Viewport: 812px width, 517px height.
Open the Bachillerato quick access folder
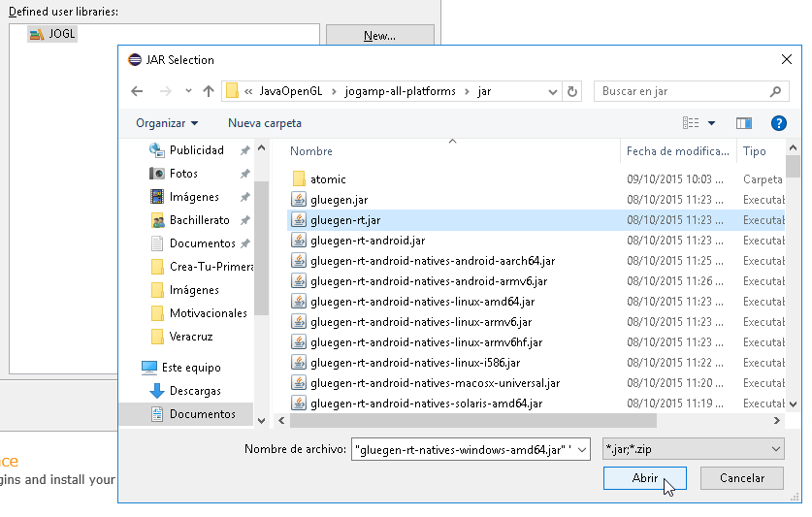[200, 220]
